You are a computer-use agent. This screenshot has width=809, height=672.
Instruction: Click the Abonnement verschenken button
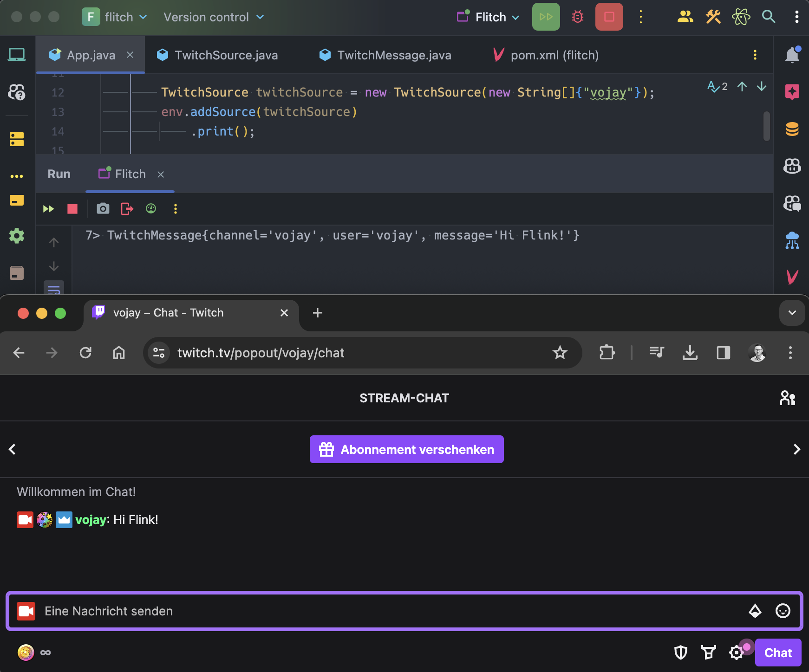point(406,449)
